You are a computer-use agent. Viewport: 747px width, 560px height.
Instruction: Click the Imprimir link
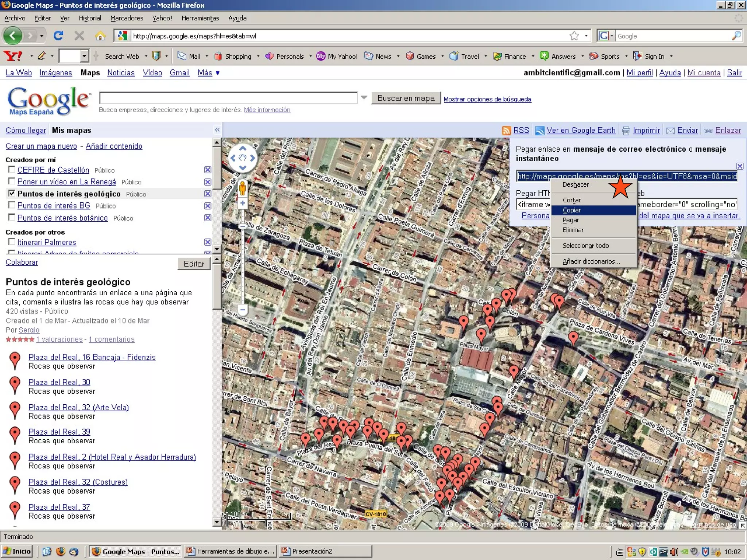click(x=646, y=131)
